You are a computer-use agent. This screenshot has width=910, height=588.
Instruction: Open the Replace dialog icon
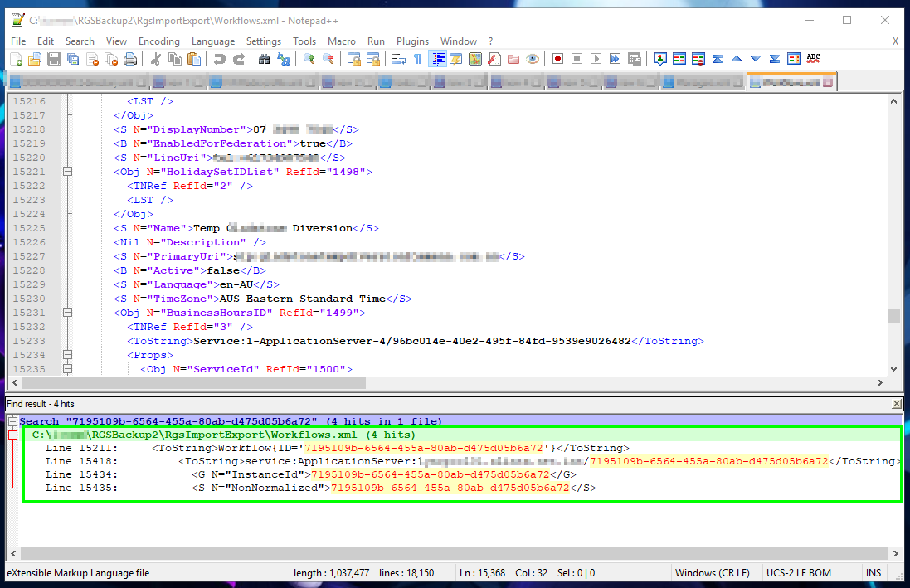[x=283, y=59]
